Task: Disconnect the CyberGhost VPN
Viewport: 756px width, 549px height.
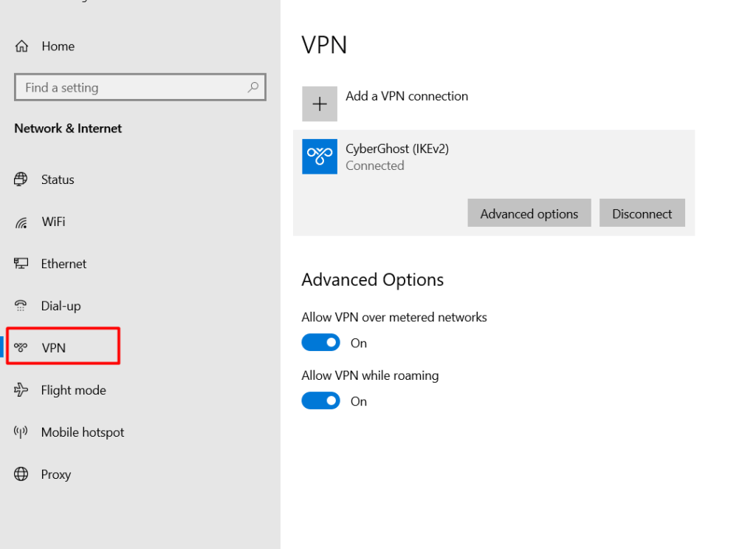Action: tap(642, 213)
